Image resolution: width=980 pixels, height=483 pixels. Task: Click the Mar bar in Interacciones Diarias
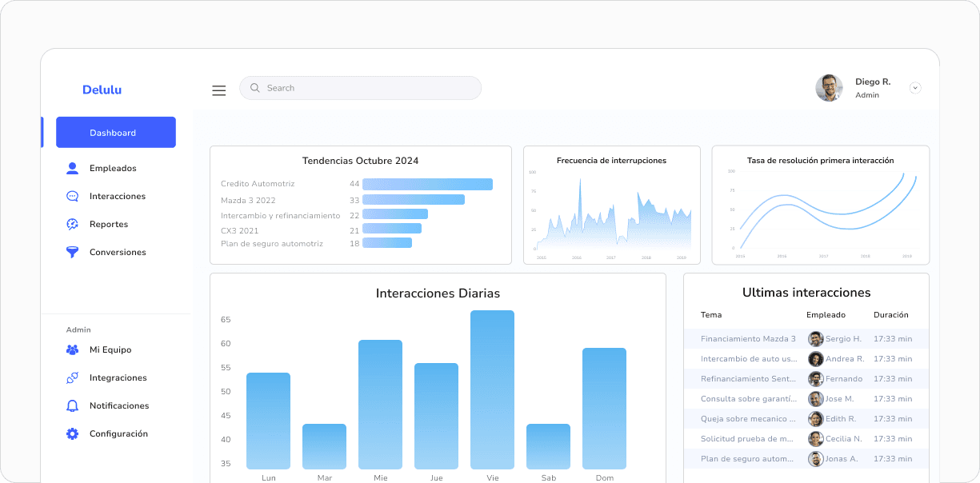click(x=324, y=446)
